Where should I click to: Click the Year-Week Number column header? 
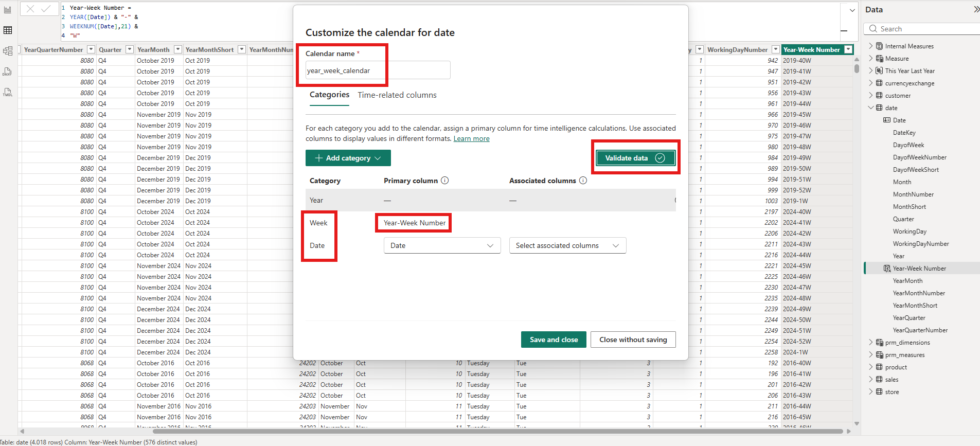[812, 49]
